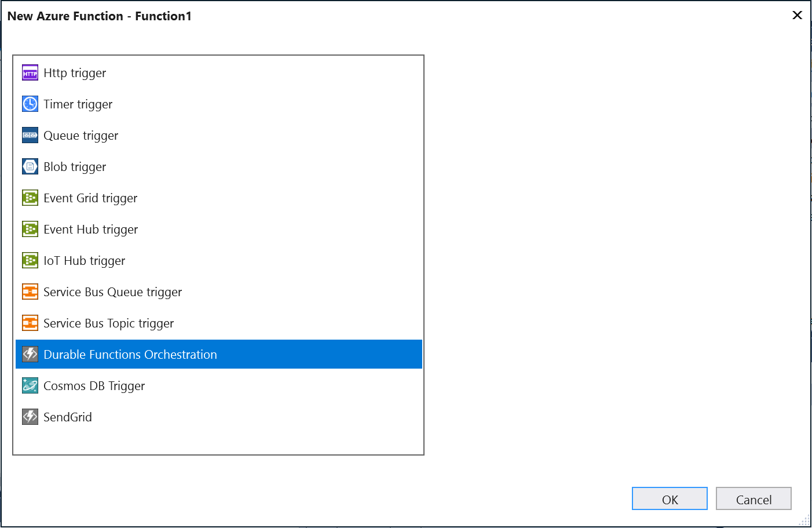
Task: Select the SendGrid template label
Action: [68, 417]
